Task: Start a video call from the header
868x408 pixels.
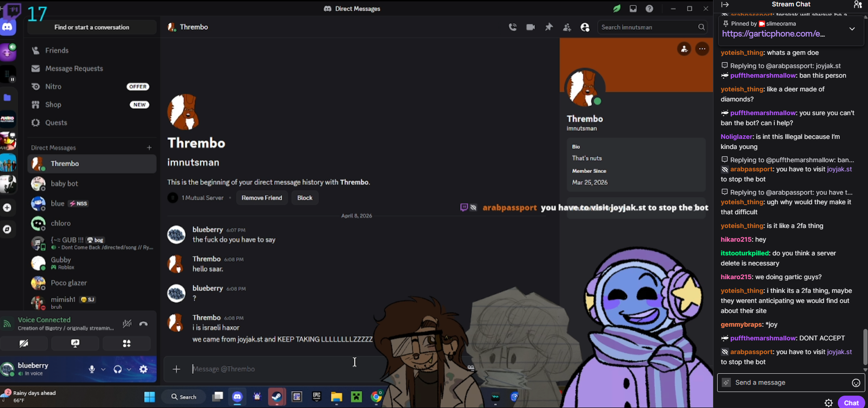Action: (x=530, y=27)
